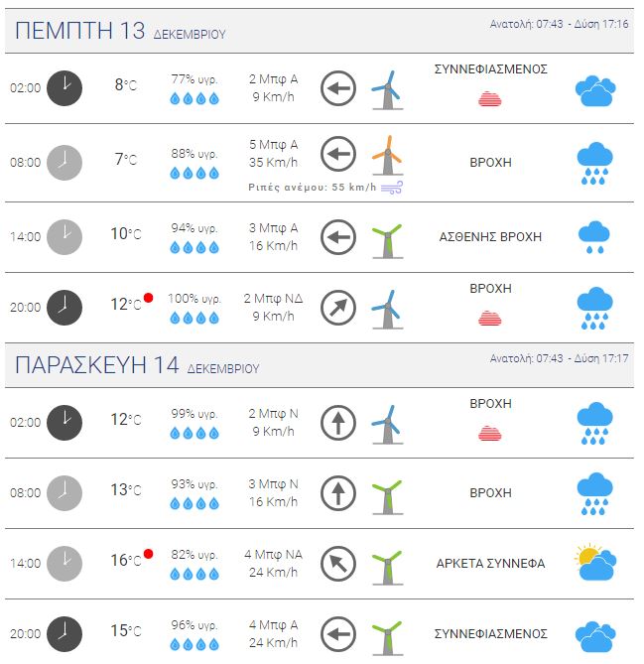Click the clock icon for Thursday 02:00
The width and height of the screenshot is (644, 664).
[x=65, y=87]
